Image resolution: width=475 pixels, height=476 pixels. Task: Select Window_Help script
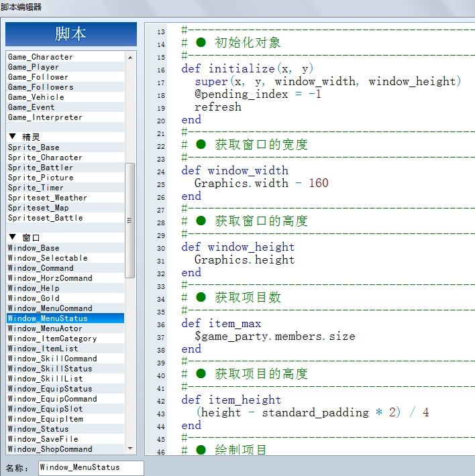pos(65,288)
